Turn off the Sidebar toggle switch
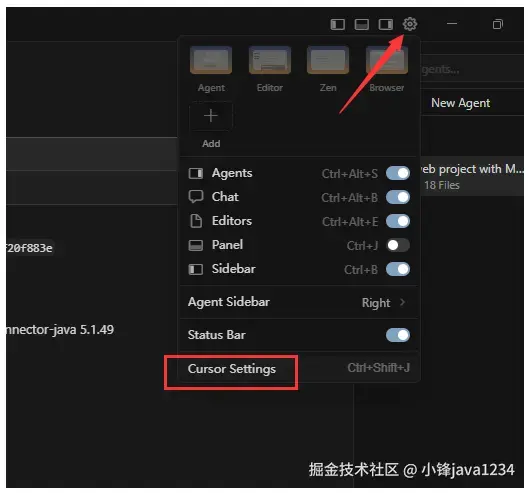Screen dimensions: 529x493 [x=398, y=269]
